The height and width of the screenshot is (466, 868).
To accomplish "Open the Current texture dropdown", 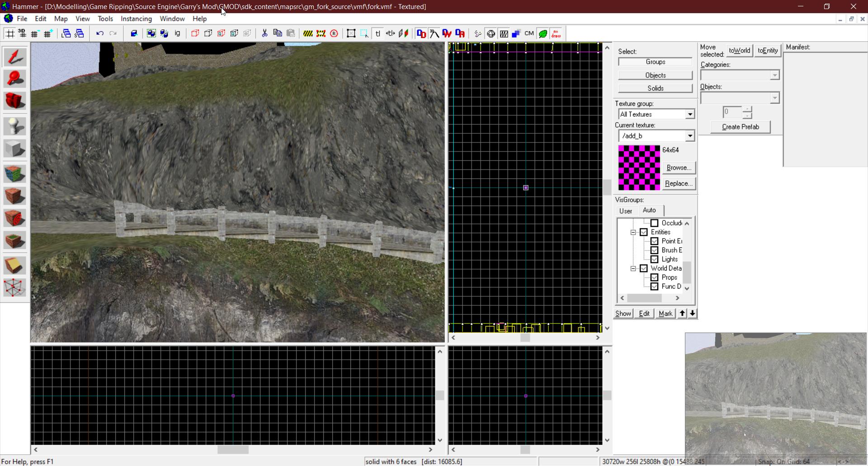I will pos(690,136).
